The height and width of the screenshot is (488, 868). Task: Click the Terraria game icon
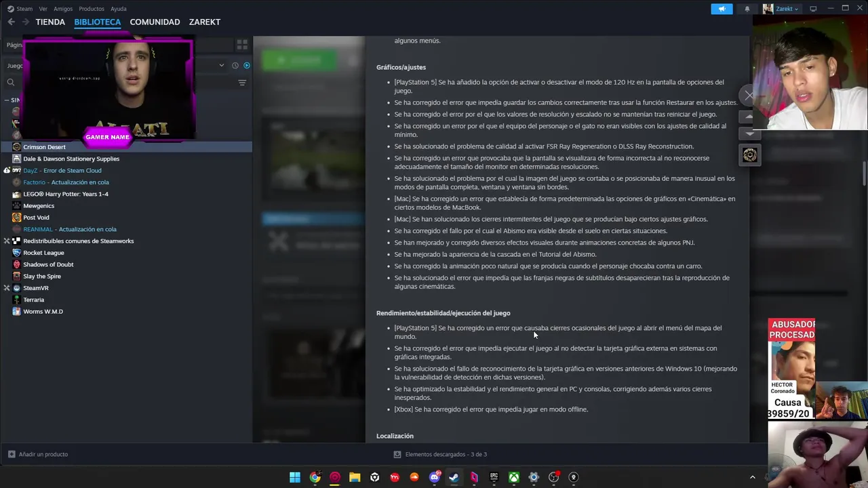pyautogui.click(x=17, y=300)
